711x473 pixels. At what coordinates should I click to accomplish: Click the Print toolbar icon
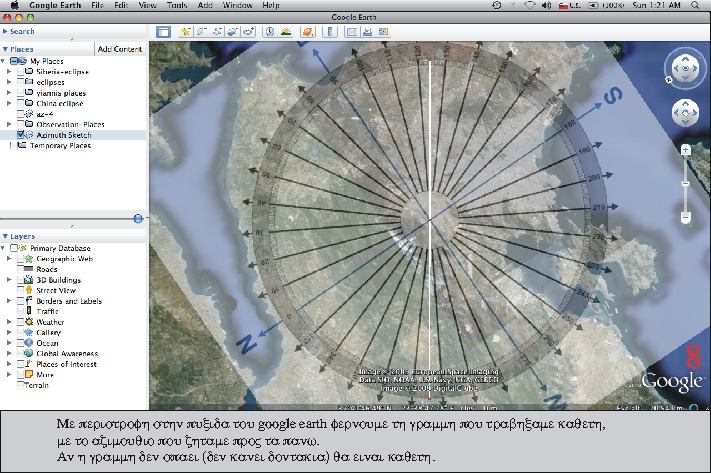[368, 32]
